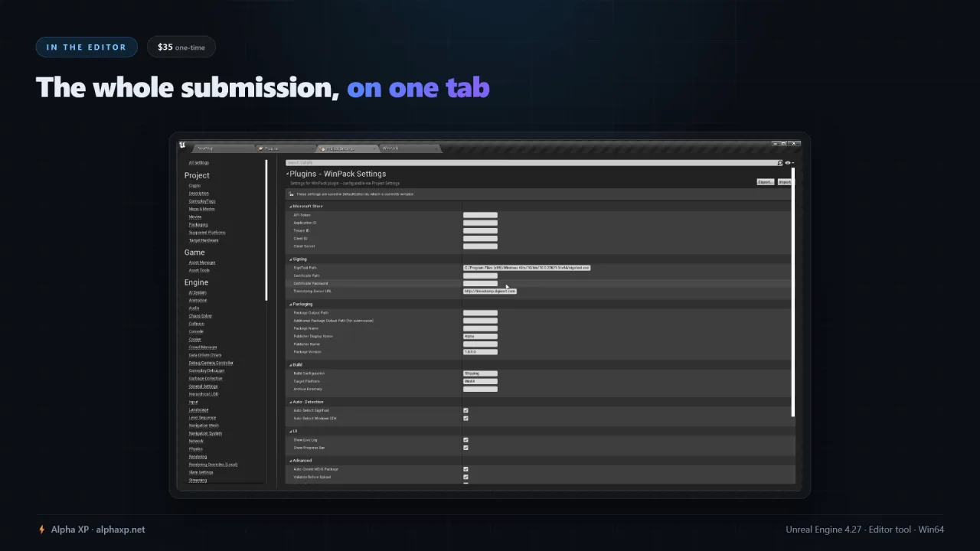The width and height of the screenshot is (980, 551).
Task: Close the Project Settings tab
Action: point(374,148)
